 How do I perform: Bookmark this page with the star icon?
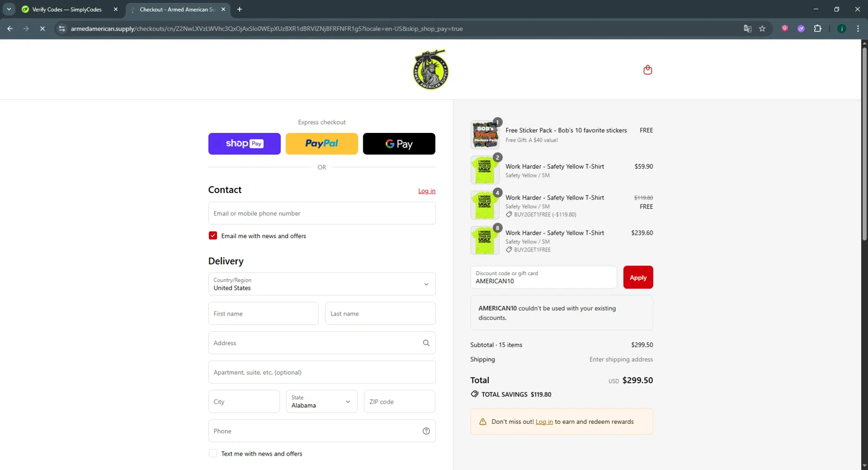[x=762, y=28]
